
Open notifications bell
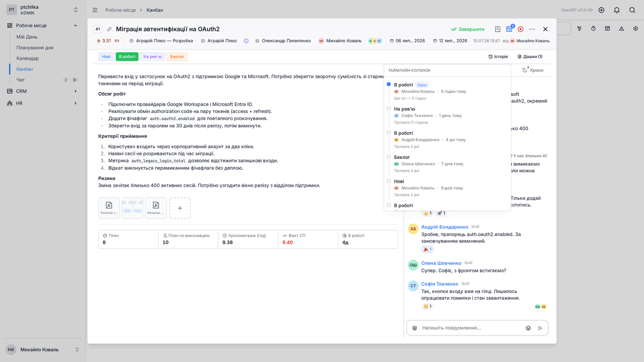617,10
